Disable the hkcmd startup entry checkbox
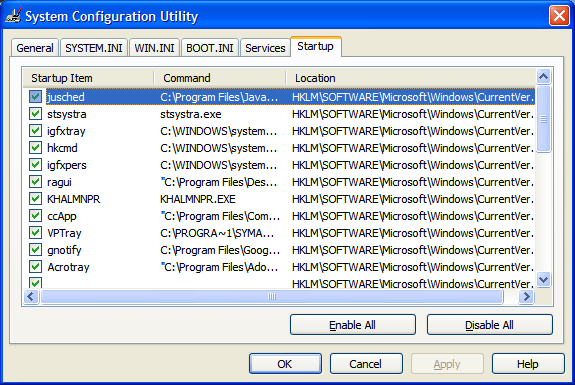Viewport: 575px width, 385px height. pyautogui.click(x=35, y=148)
